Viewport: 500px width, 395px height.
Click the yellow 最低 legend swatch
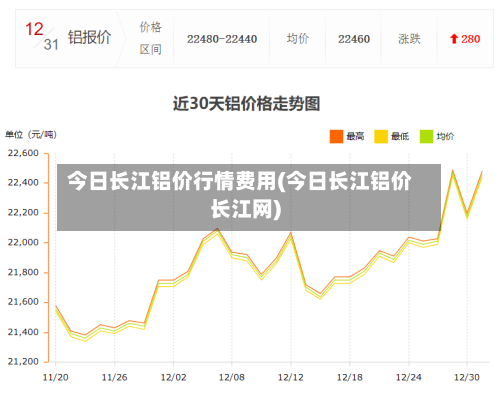click(381, 136)
